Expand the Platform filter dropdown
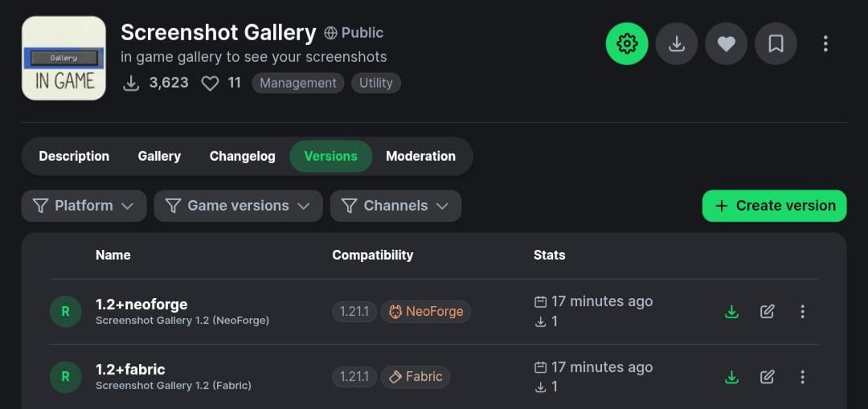The image size is (868, 409). [x=84, y=206]
